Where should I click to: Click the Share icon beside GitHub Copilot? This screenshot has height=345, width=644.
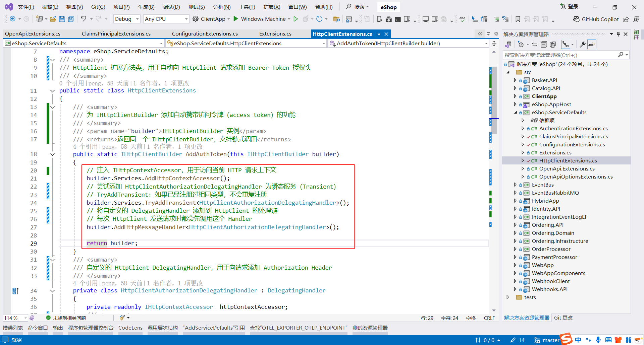point(626,19)
